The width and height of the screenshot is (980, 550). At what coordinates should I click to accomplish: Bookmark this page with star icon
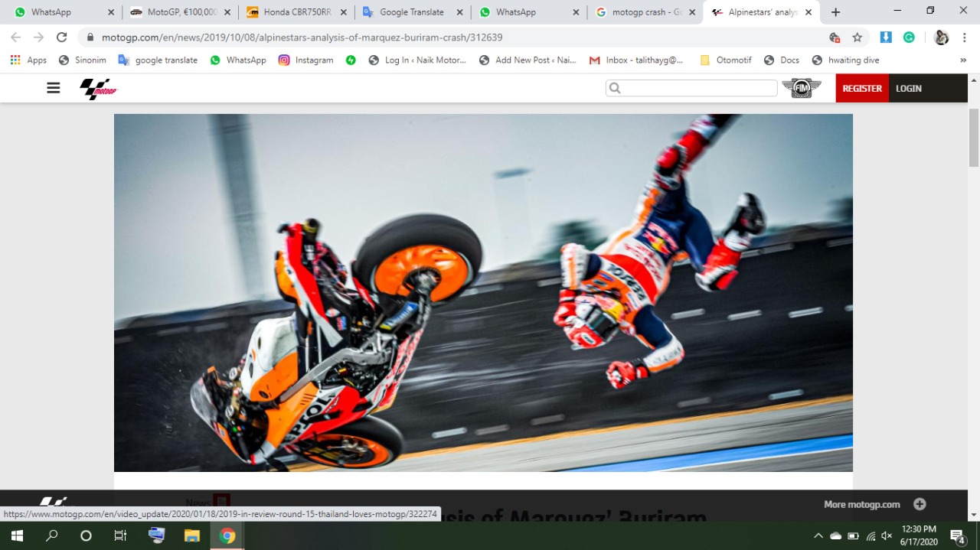[x=857, y=37]
